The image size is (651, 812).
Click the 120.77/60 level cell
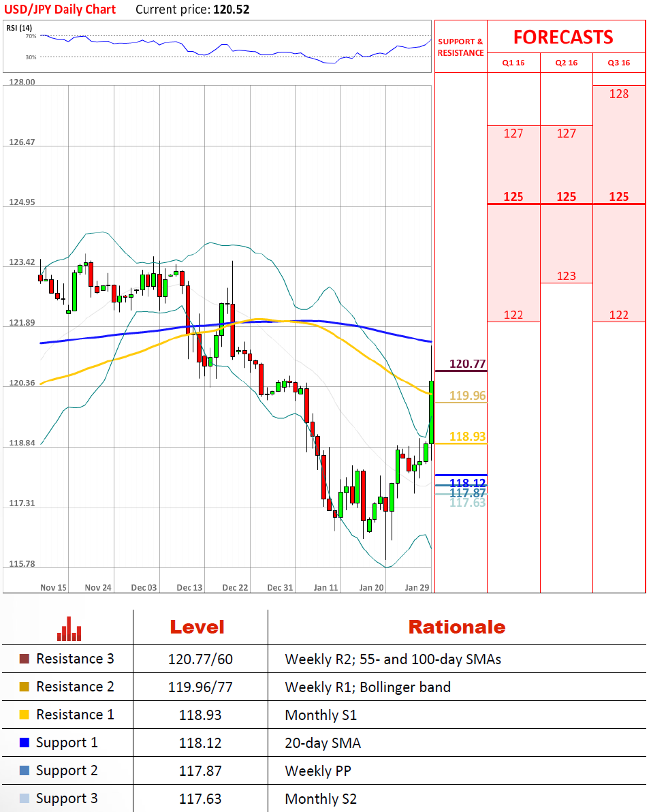[x=200, y=659]
